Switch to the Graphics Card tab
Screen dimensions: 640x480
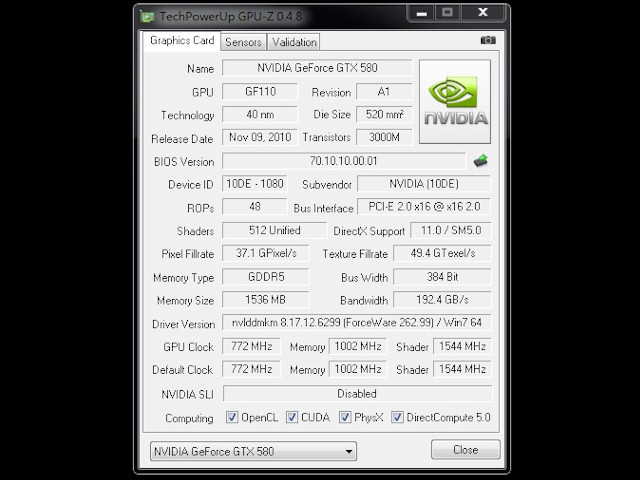[182, 40]
